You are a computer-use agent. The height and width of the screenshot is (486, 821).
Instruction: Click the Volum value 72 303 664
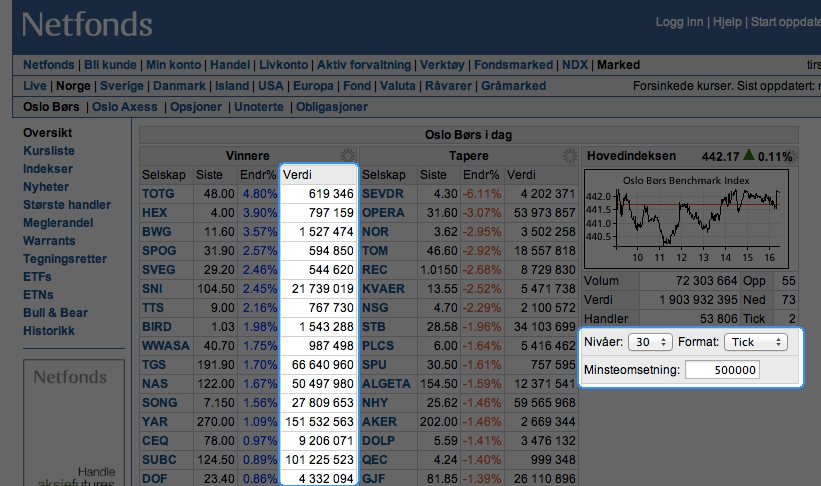click(706, 281)
